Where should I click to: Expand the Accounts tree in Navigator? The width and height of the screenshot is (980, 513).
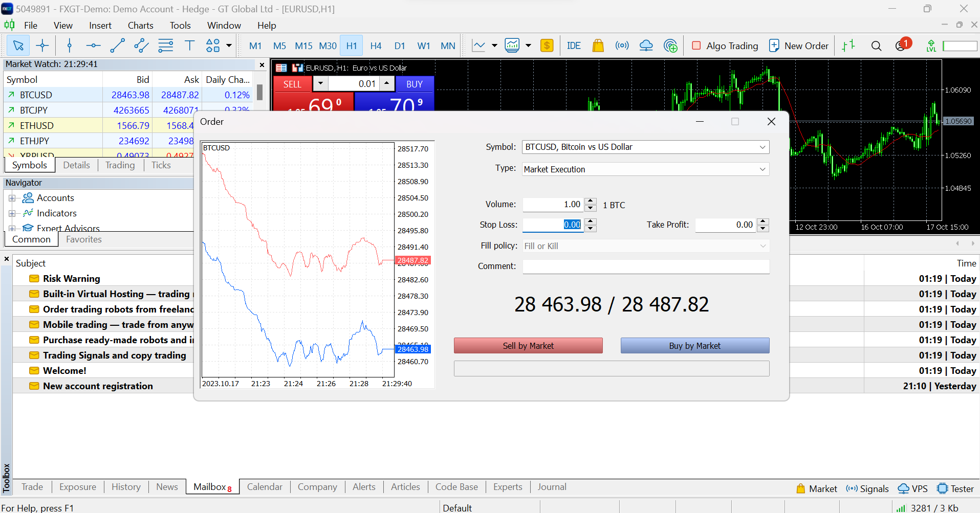12,198
